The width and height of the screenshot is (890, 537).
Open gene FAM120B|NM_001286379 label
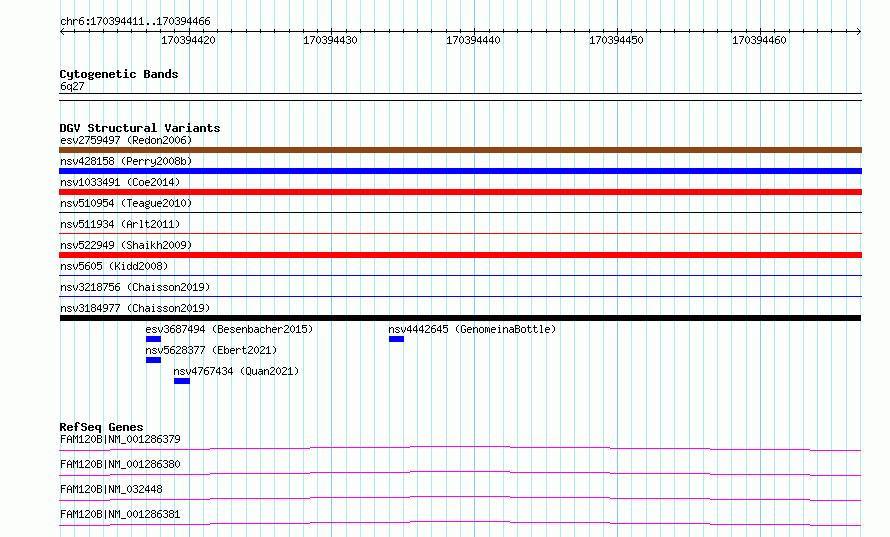(120, 439)
